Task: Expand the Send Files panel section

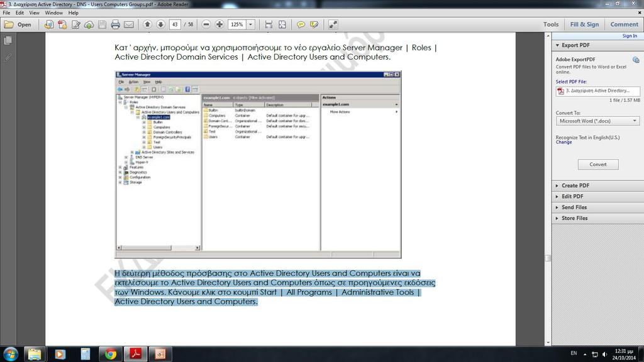Action: click(597, 207)
